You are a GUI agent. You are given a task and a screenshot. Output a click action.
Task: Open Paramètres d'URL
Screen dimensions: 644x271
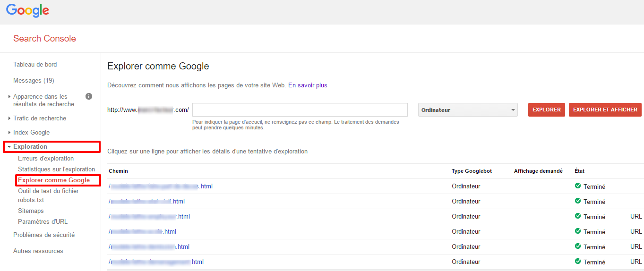[x=43, y=221]
